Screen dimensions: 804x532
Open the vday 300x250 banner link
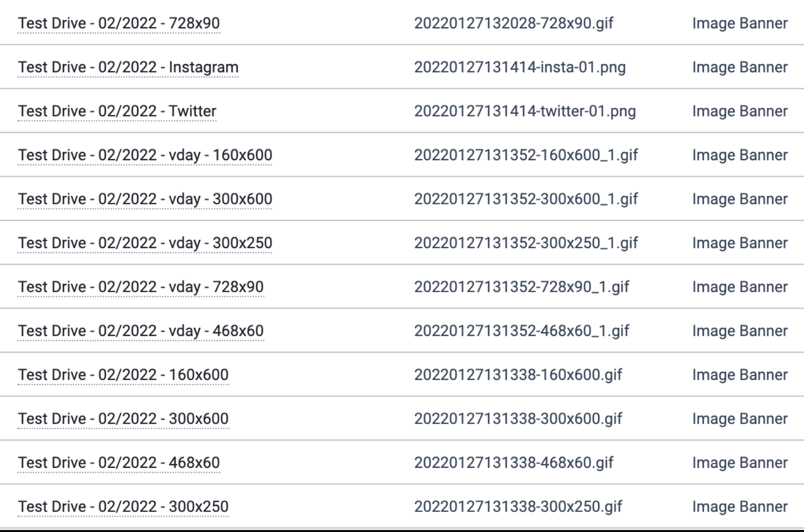145,243
